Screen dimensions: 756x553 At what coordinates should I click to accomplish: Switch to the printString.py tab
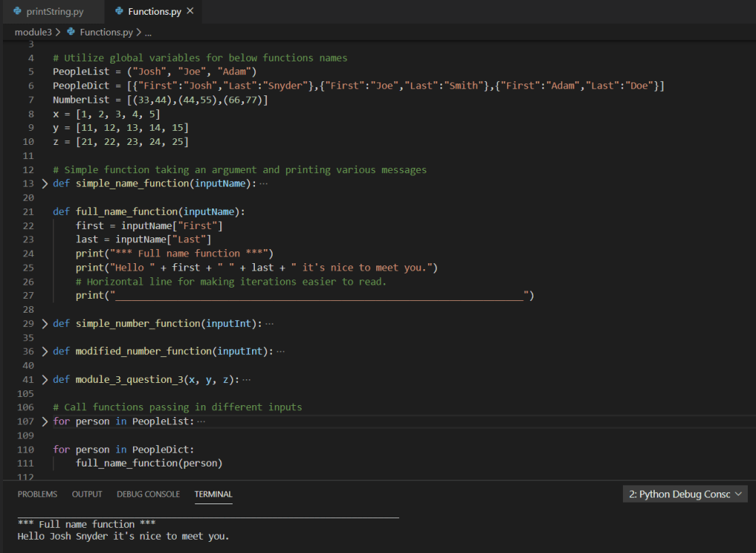coord(54,12)
